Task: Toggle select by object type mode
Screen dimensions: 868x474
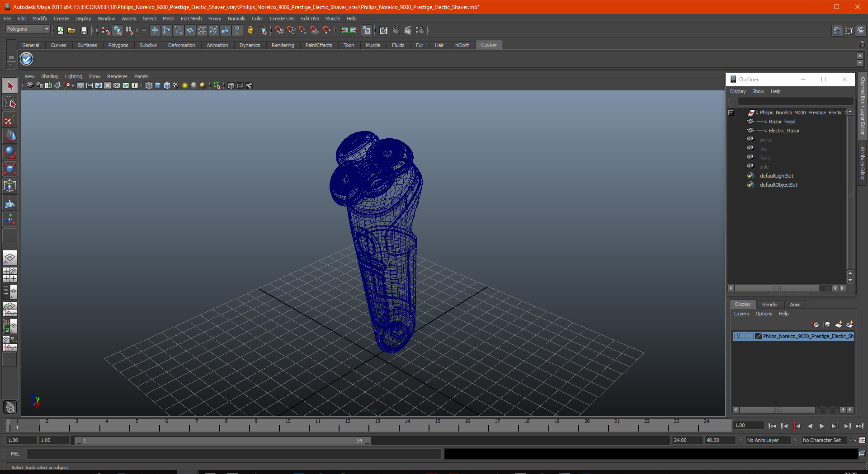Action: coord(118,30)
